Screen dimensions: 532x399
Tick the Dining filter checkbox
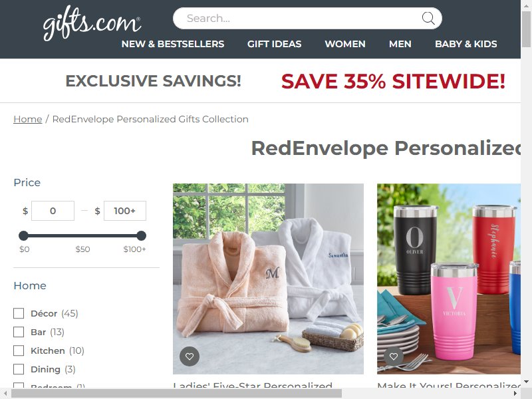pos(19,369)
